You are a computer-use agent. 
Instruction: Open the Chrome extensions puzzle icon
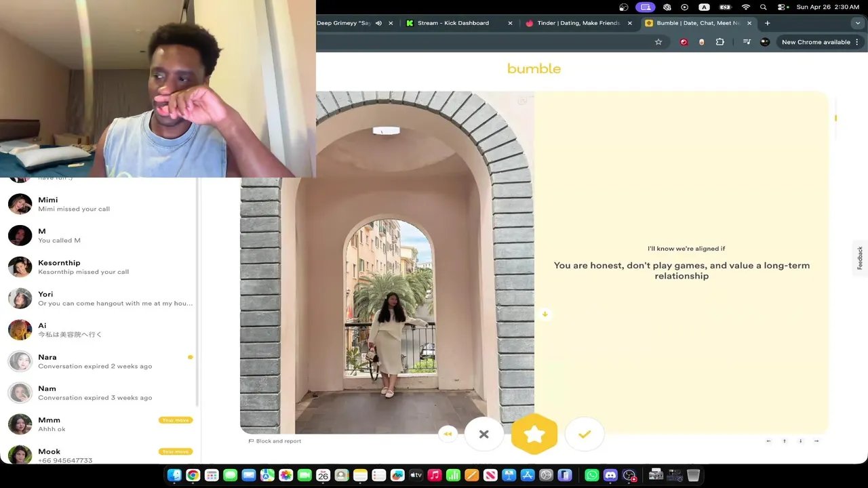pos(720,42)
